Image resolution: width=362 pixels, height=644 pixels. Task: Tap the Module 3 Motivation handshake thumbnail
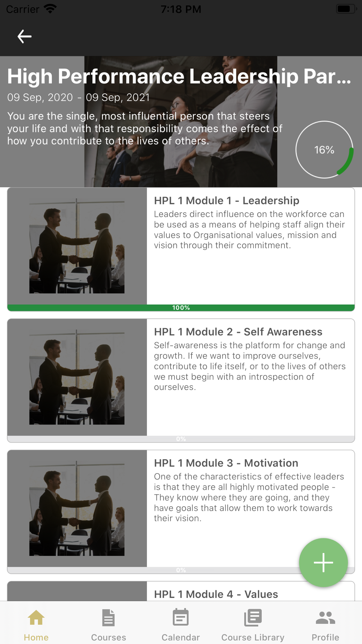[x=77, y=508]
